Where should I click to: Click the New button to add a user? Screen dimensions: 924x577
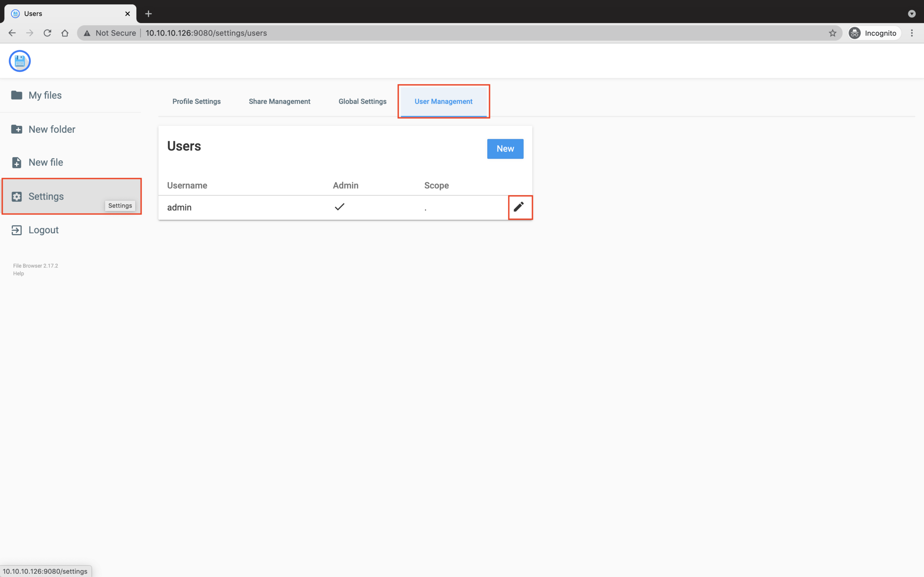505,149
